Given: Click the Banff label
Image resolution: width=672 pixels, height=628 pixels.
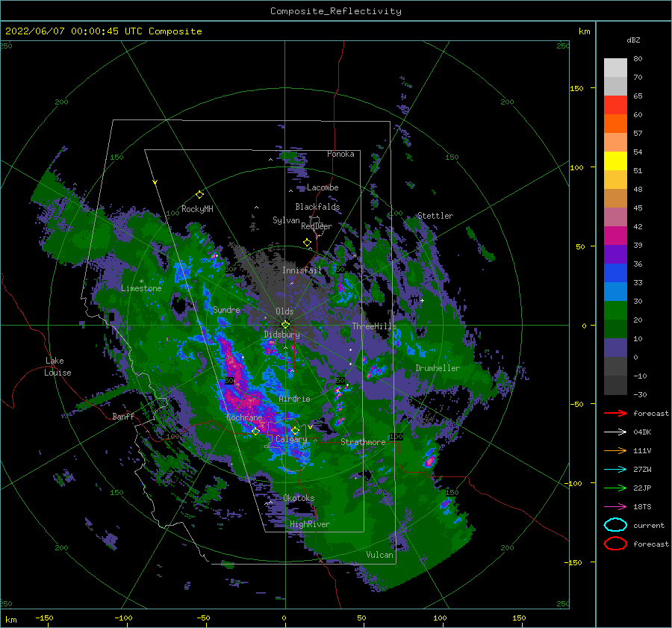Looking at the screenshot, I should point(123,416).
